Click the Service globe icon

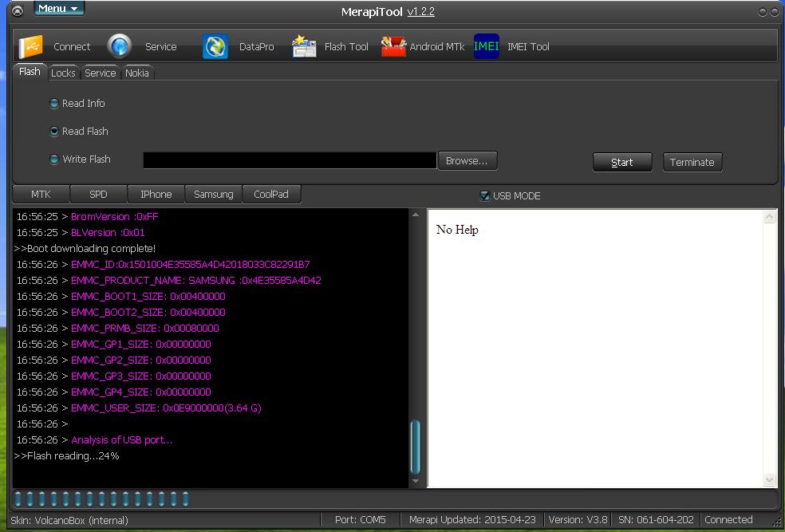119,46
